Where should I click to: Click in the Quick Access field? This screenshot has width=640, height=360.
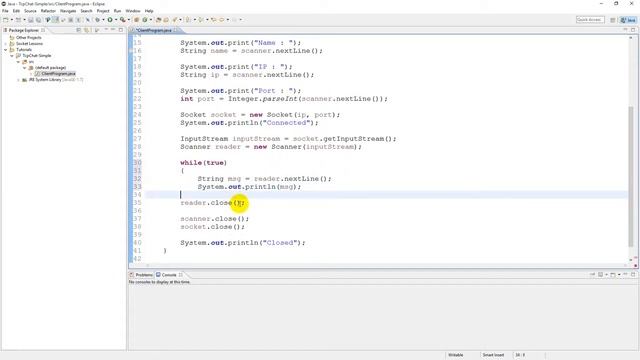click(x=590, y=20)
